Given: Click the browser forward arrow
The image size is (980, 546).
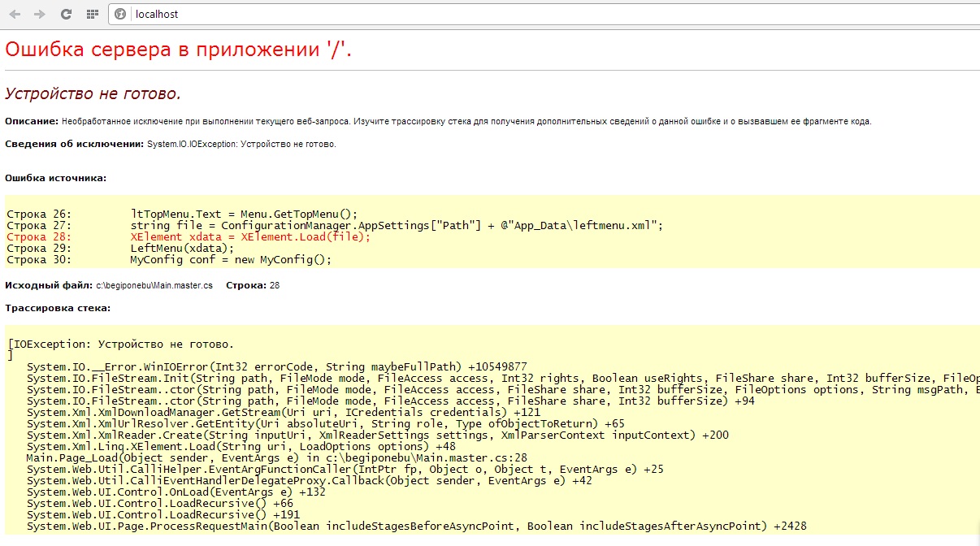Looking at the screenshot, I should [x=40, y=14].
